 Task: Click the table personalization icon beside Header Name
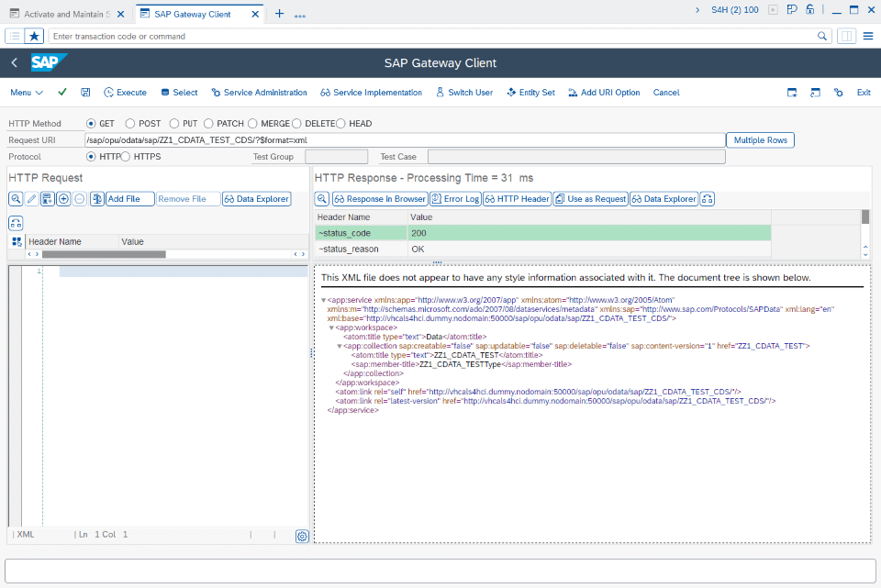[16, 241]
